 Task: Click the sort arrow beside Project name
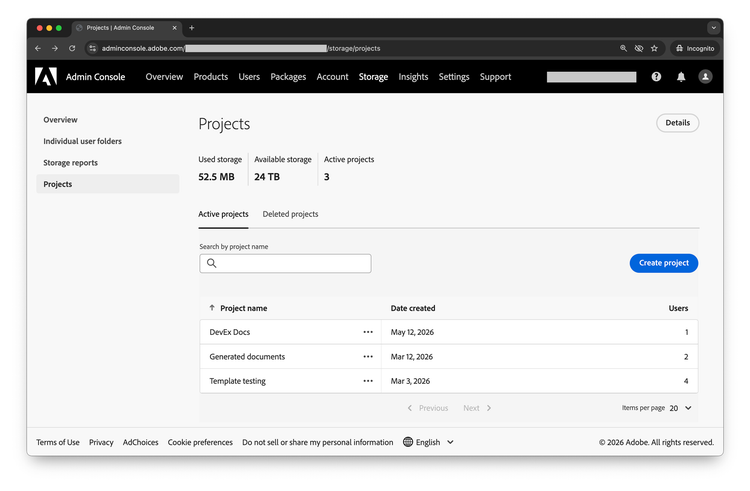coord(212,308)
